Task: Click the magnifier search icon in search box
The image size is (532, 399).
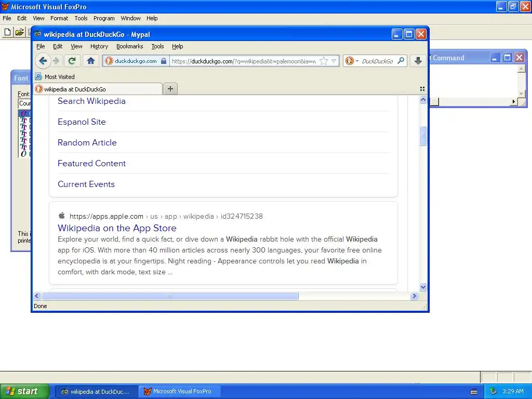Action: [x=401, y=61]
